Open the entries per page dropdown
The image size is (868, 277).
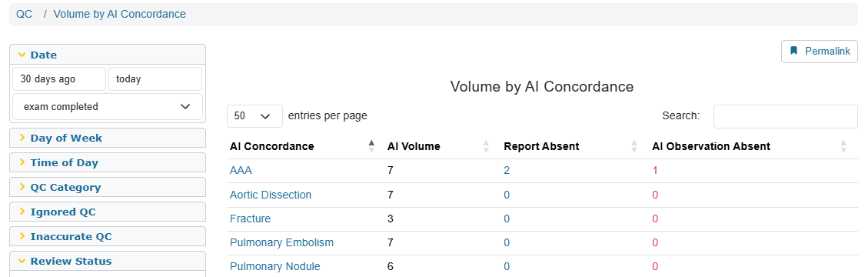[x=254, y=115]
